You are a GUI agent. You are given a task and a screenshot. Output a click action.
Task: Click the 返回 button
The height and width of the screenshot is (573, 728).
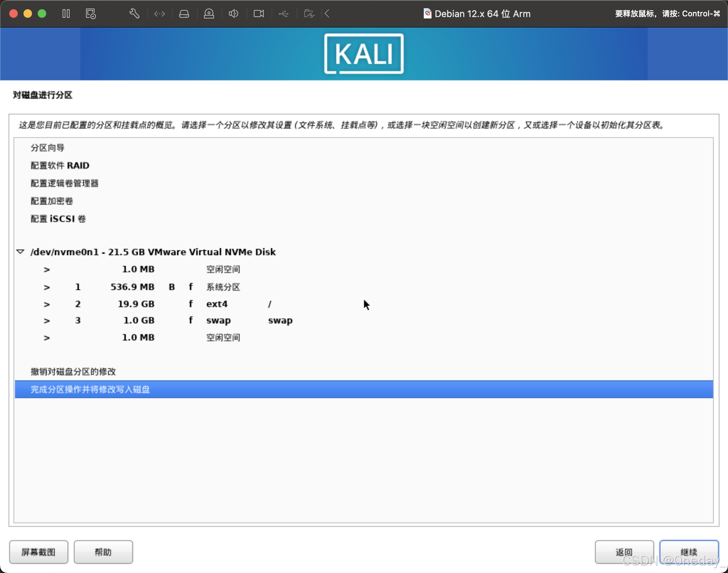[x=624, y=552]
